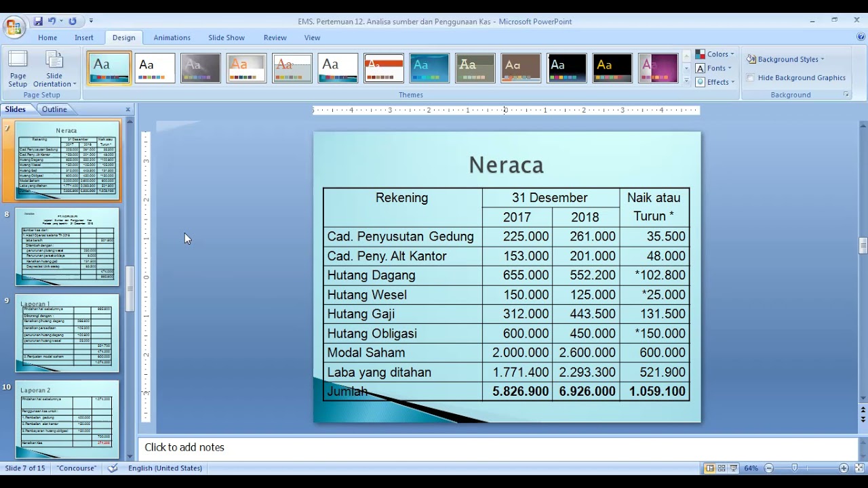Image resolution: width=868 pixels, height=488 pixels.
Task: Apply the theme with the orange band
Action: [384, 68]
